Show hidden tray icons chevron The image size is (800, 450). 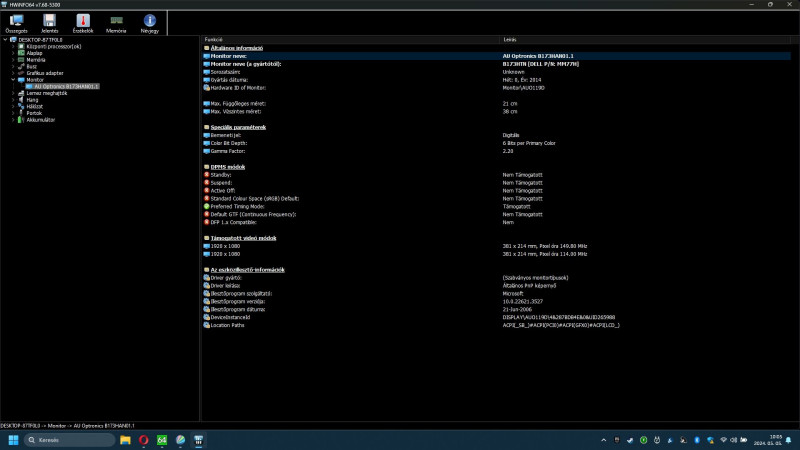point(604,440)
